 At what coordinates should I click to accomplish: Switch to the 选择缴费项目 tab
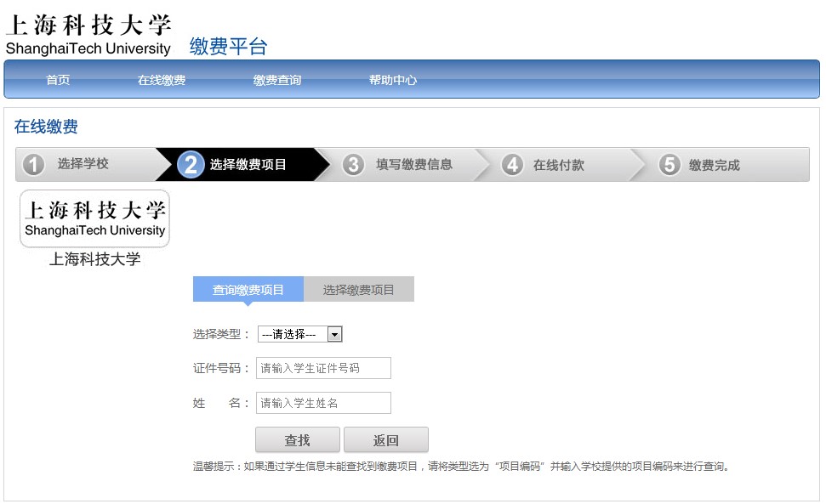(x=357, y=289)
